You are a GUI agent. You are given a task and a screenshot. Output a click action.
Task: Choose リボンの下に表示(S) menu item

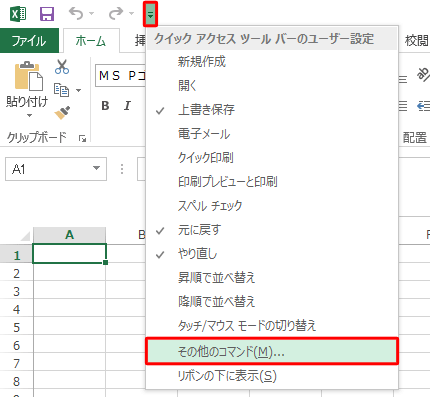pyautogui.click(x=272, y=376)
